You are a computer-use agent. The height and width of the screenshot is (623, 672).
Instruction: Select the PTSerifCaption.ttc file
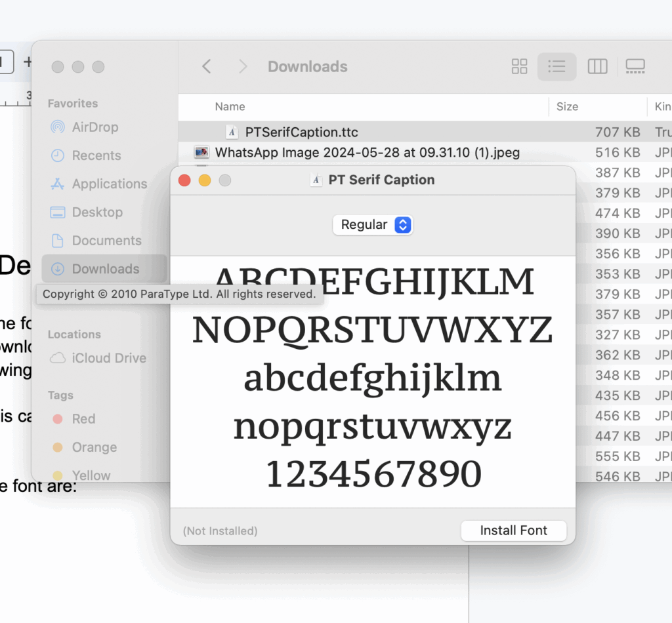pyautogui.click(x=301, y=132)
